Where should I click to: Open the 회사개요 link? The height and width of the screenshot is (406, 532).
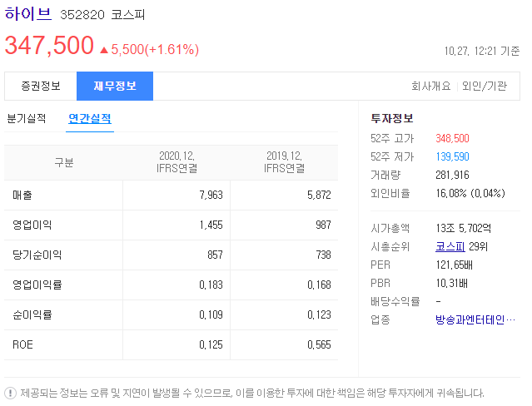tap(431, 87)
